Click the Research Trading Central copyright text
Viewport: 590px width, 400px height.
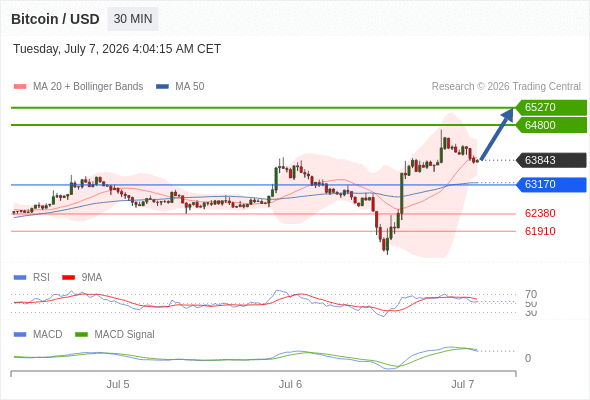point(506,87)
